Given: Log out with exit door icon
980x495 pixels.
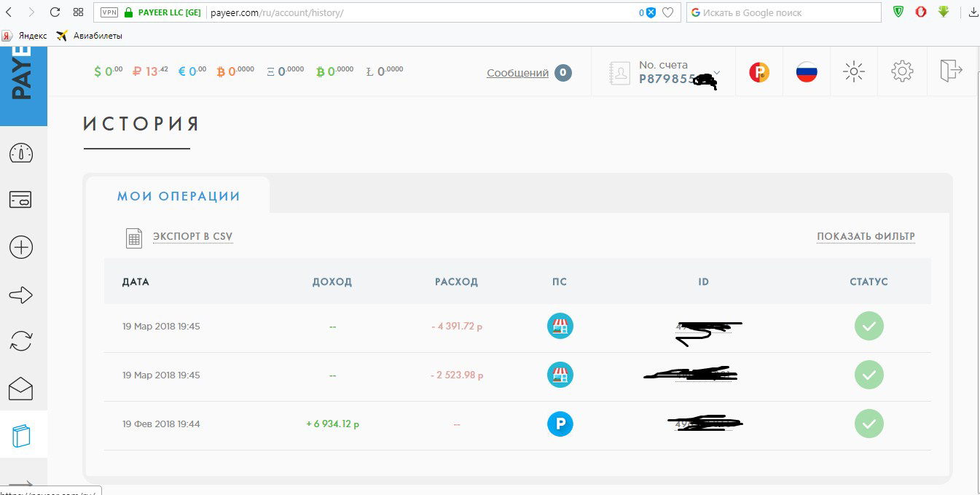Looking at the screenshot, I should (951, 71).
